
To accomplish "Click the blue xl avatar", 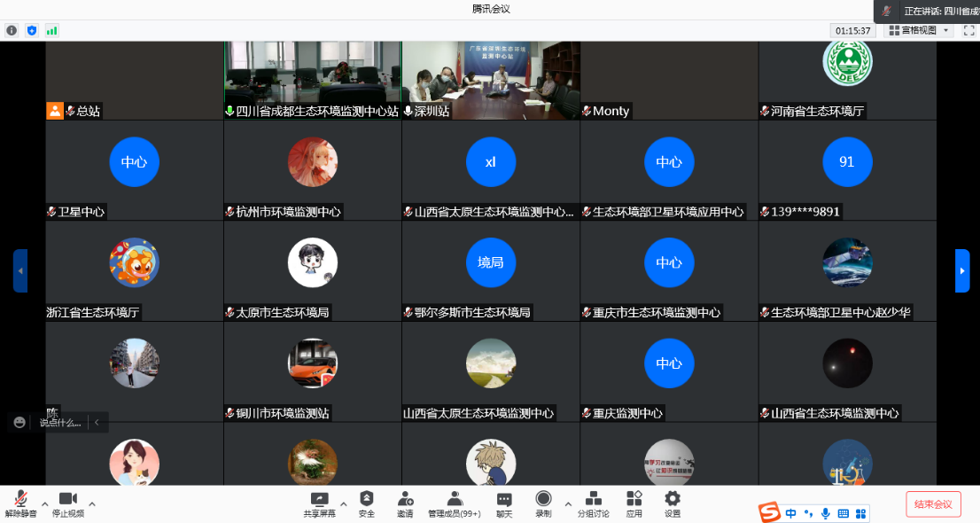I will pos(491,162).
